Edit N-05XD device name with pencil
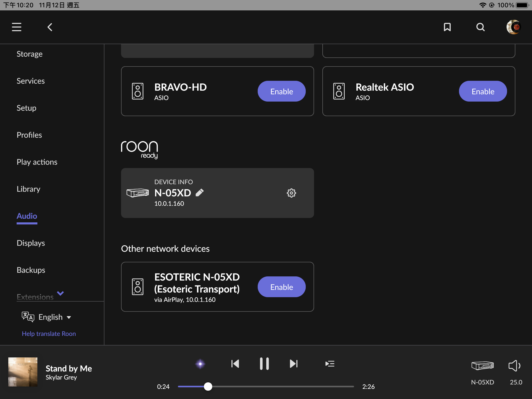The width and height of the screenshot is (532, 399). click(199, 193)
